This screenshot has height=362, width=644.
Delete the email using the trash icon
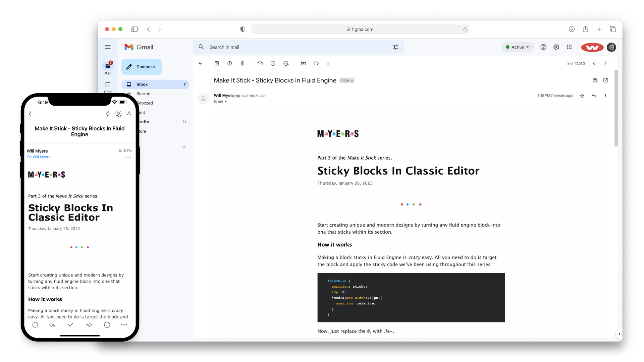pyautogui.click(x=243, y=63)
